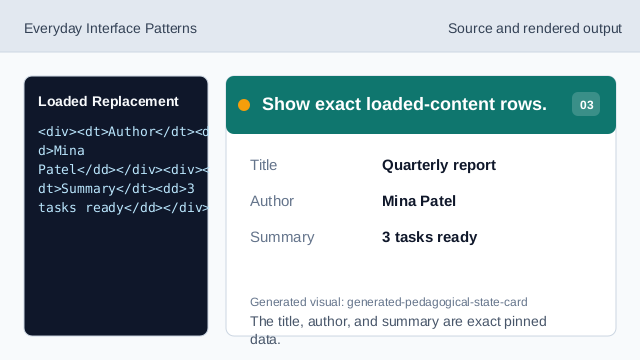Click the "Loaded Replacement" panel title

(108, 101)
